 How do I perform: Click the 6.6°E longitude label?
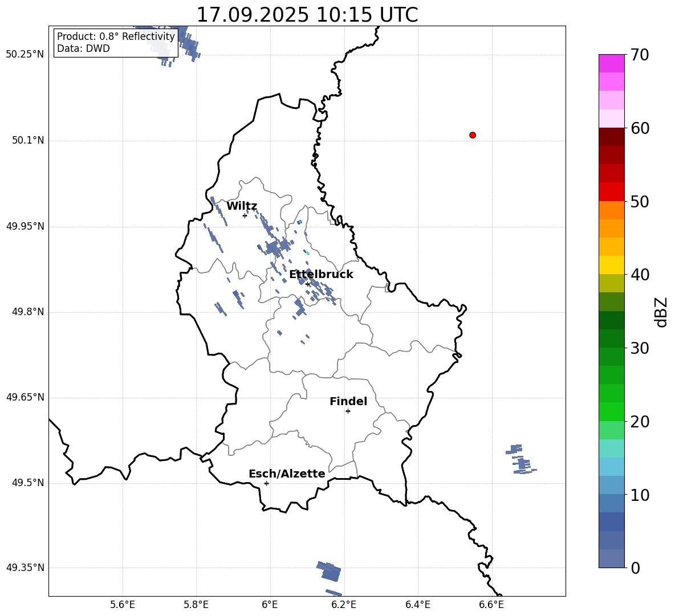click(491, 605)
